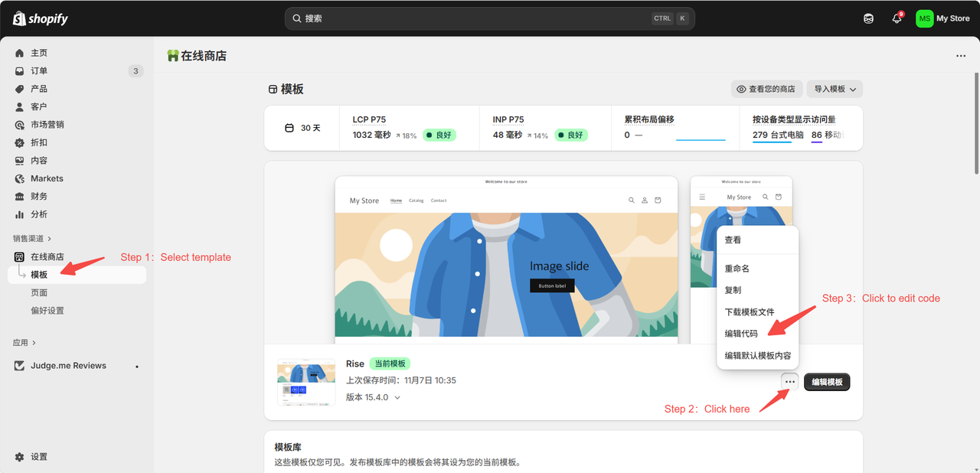Open the page-level three-dot menu top right
The width and height of the screenshot is (980, 473).
[x=960, y=56]
